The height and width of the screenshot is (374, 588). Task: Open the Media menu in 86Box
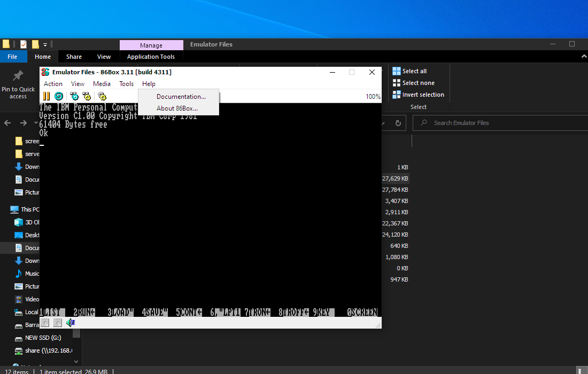(102, 84)
